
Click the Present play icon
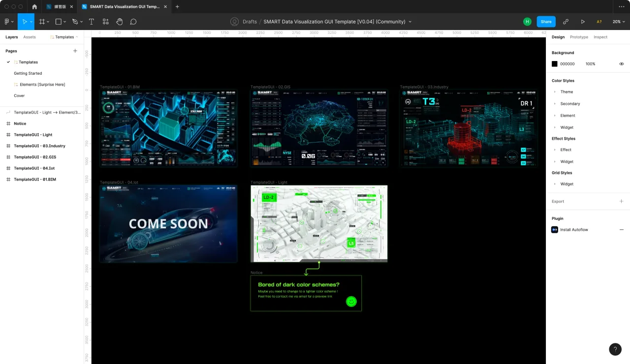click(583, 22)
